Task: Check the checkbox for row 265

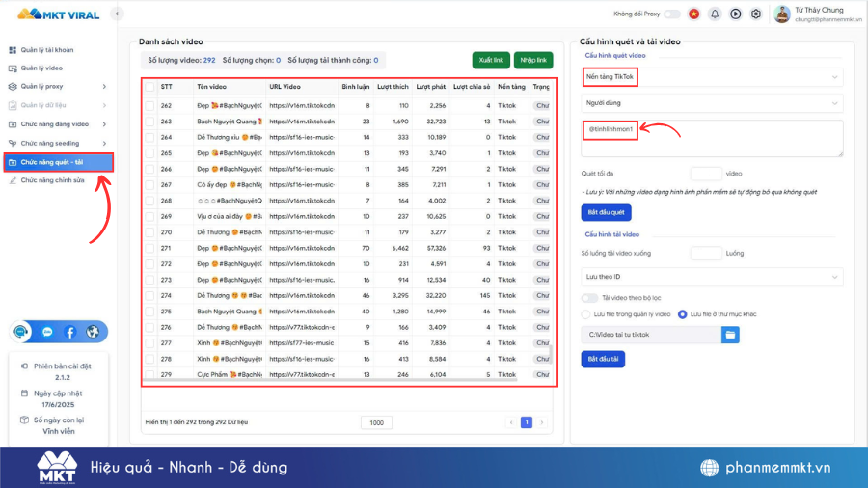Action: click(x=149, y=152)
